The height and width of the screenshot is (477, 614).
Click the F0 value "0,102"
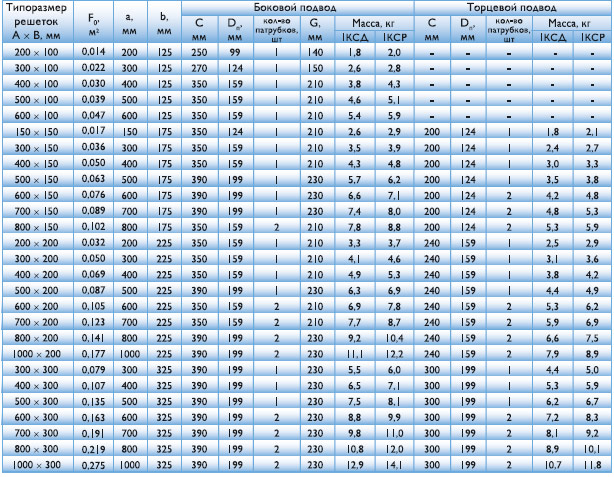[94, 227]
